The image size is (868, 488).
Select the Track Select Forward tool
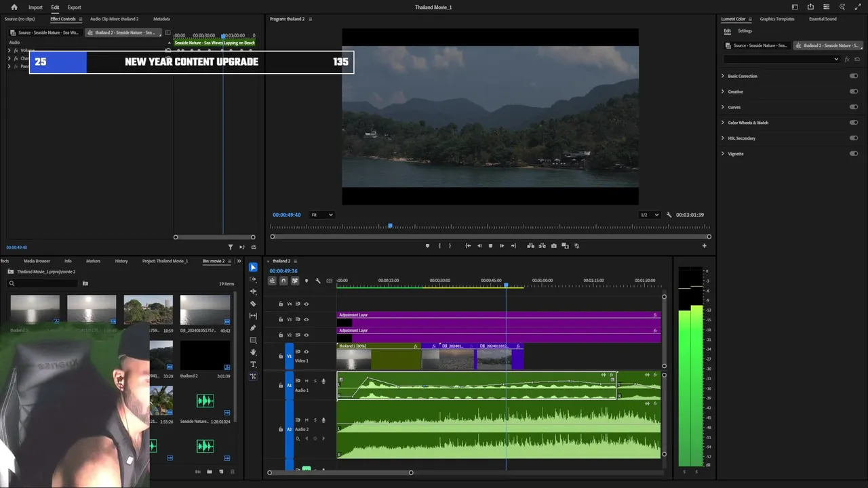click(x=253, y=279)
